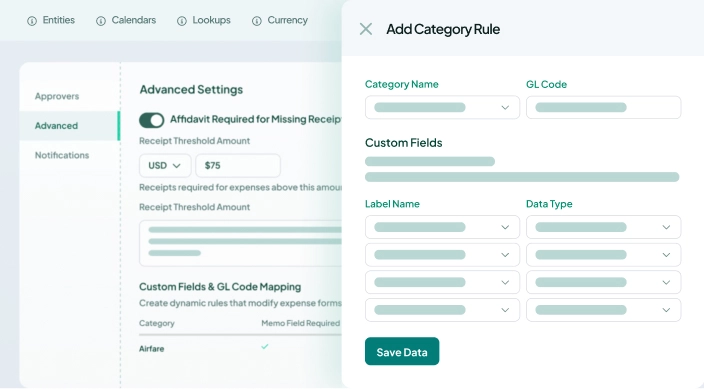Click the info icon beside Calendars

(x=101, y=21)
